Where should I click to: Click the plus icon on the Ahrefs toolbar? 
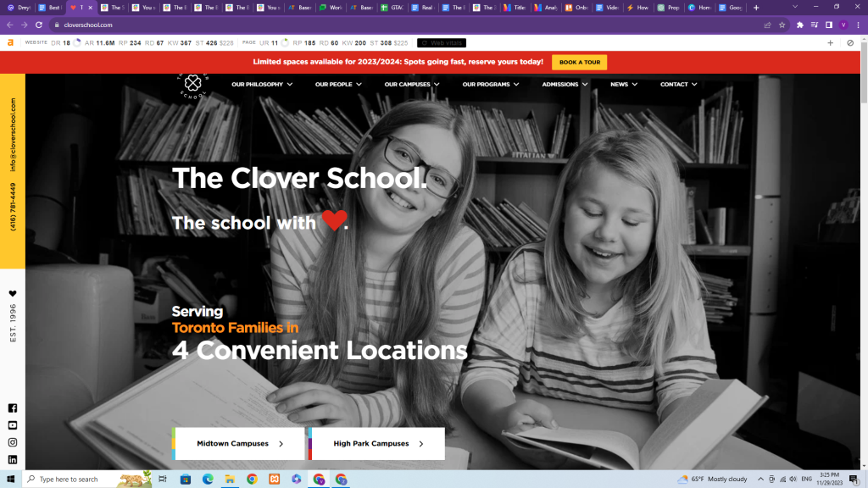tap(831, 42)
